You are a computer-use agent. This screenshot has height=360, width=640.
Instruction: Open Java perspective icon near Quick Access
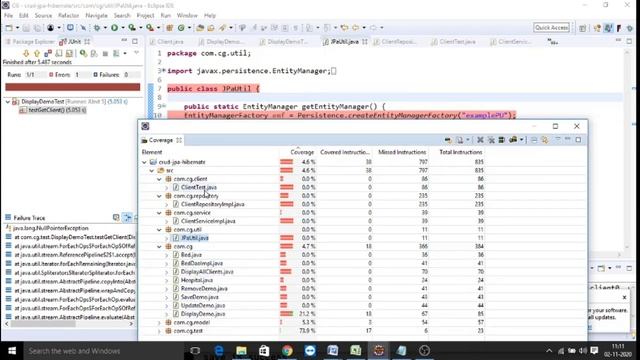click(609, 28)
